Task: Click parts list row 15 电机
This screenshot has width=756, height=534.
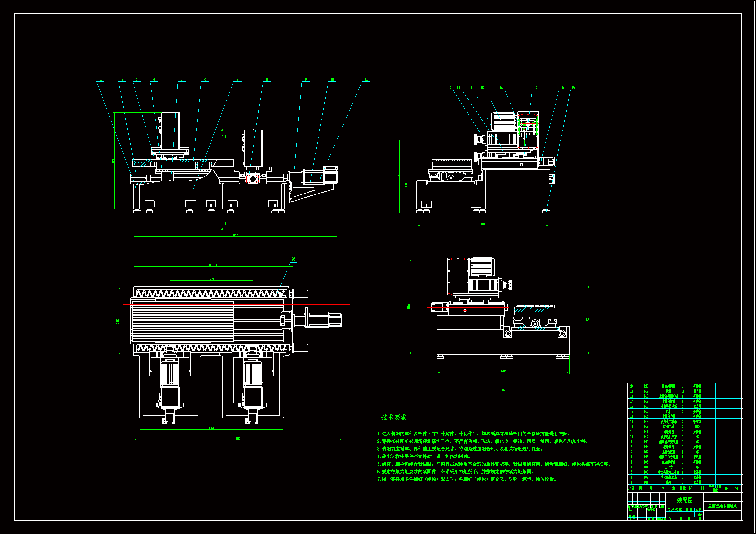Action: click(668, 411)
